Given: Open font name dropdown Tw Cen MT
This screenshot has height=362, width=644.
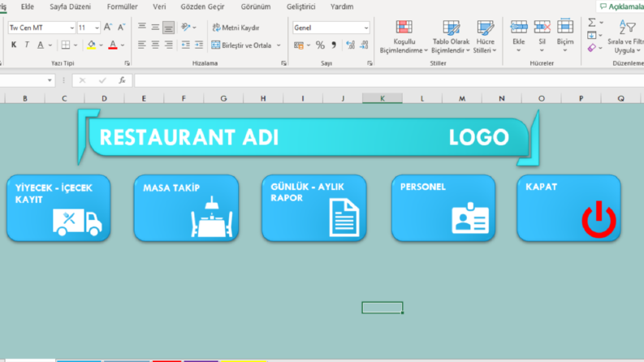Looking at the screenshot, I should 72,28.
